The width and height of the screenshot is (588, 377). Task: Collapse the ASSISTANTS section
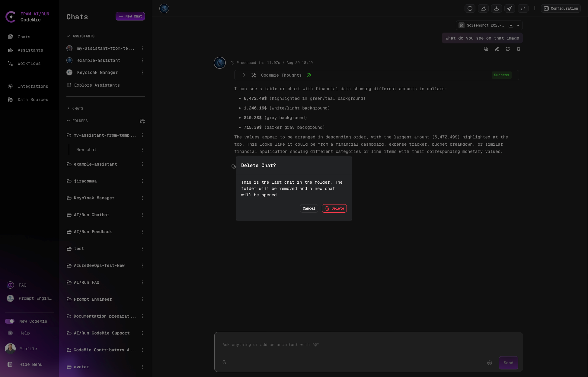(69, 36)
